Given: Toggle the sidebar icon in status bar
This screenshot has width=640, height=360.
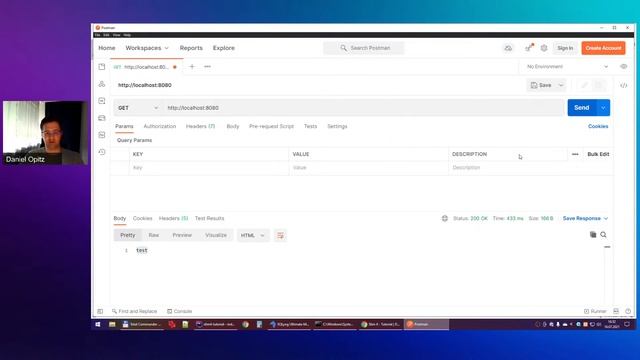Looking at the screenshot, I should point(100,311).
